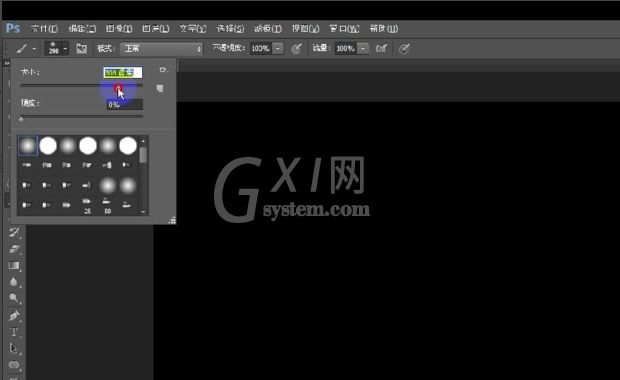Select the History Brush tool

(14, 232)
